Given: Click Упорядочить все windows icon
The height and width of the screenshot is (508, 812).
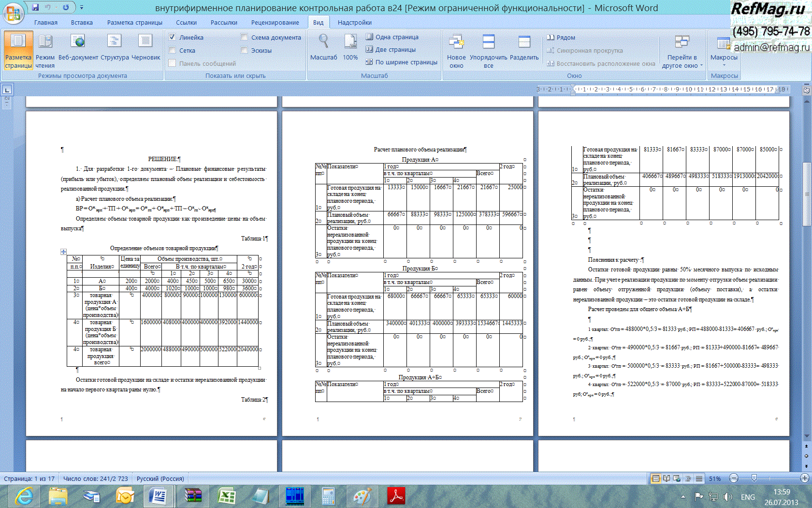Looking at the screenshot, I should coord(488,47).
